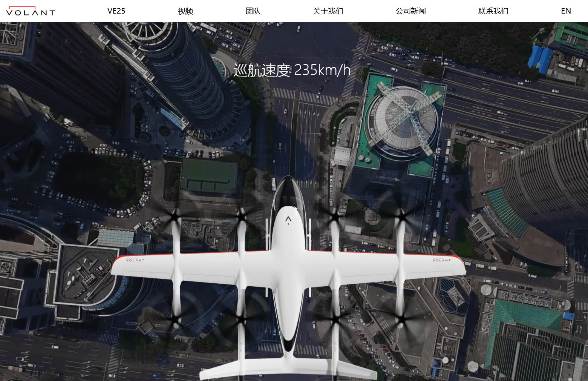Image resolution: width=588 pixels, height=381 pixels.
Task: Switch language to EN
Action: point(566,11)
